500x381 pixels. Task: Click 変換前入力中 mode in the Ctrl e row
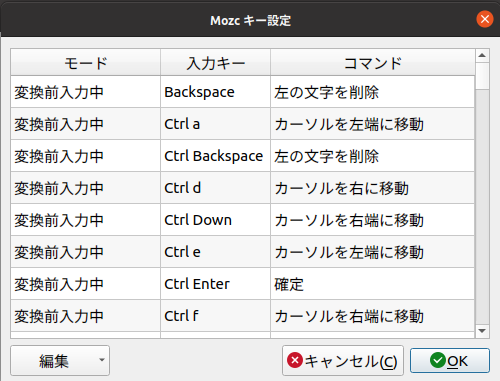click(86, 252)
